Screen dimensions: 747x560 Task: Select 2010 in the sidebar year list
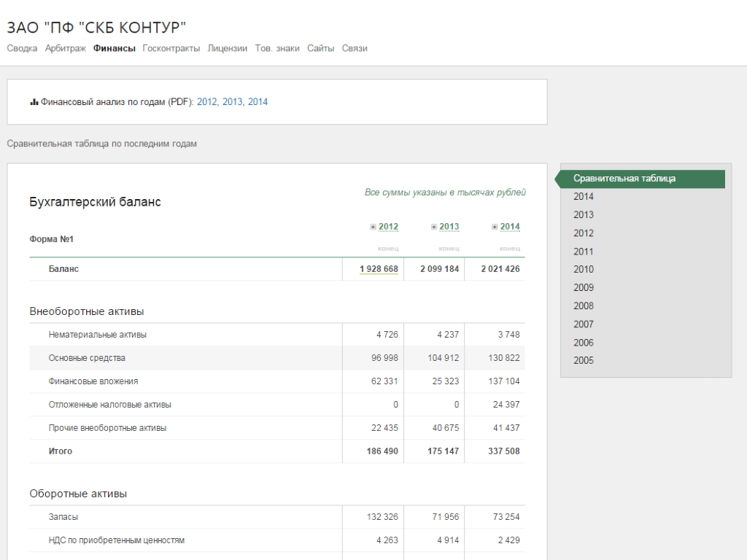click(584, 270)
